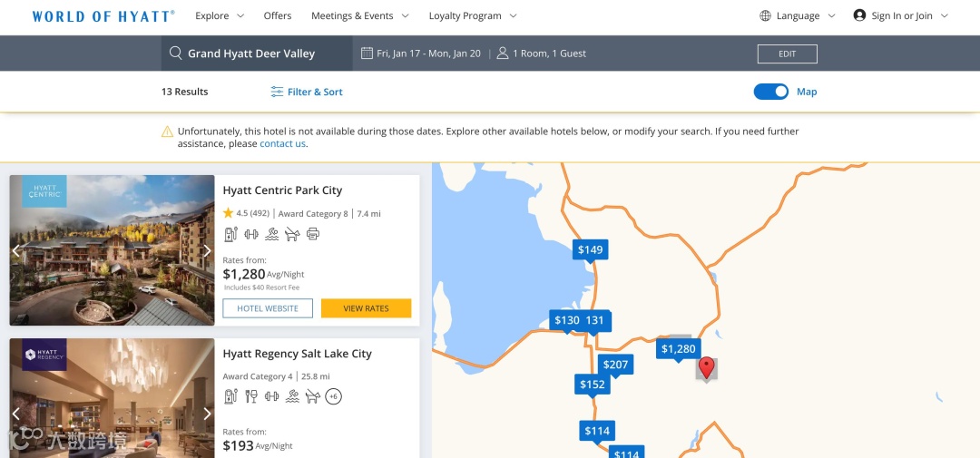Click Hyatt Regency lobby photo
Image resolution: width=980 pixels, height=458 pixels.
[x=112, y=398]
